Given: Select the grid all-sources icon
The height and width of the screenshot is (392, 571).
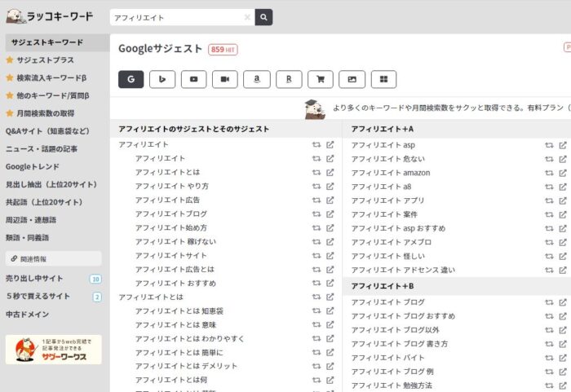Looking at the screenshot, I should click(x=383, y=79).
